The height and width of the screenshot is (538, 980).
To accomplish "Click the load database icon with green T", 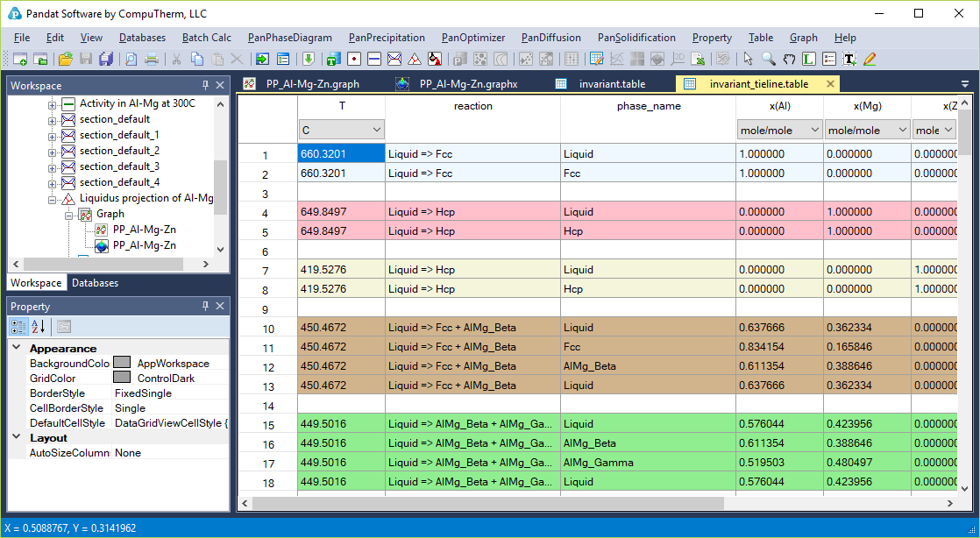I will click(332, 60).
